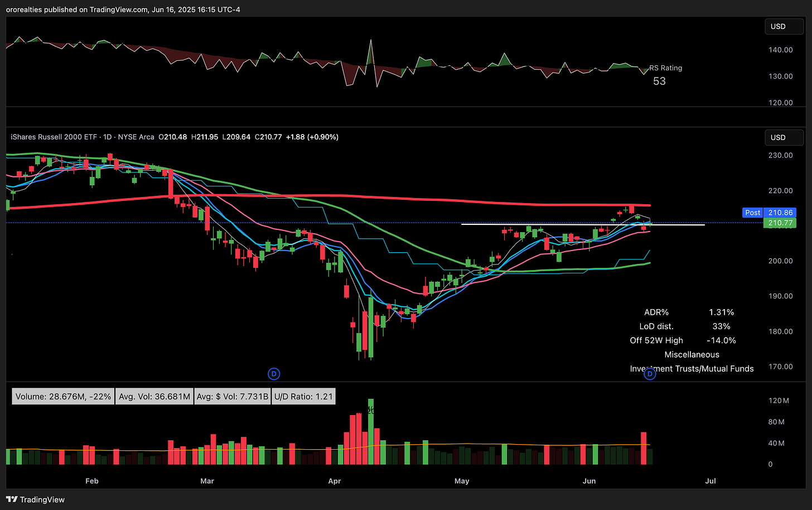Click the white horizontal resistance line
812x510 pixels.
[x=583, y=224]
